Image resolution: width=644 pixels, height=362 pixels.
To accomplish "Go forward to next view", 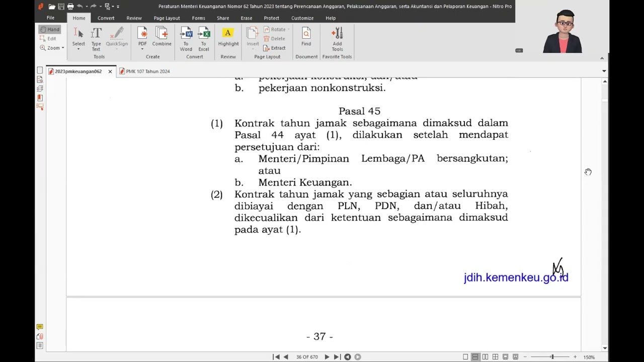I will click(358, 357).
